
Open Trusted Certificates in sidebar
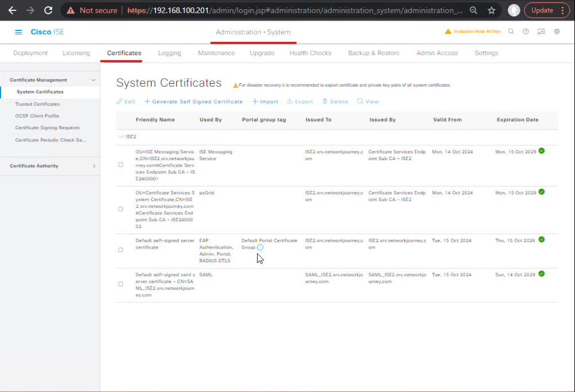(x=37, y=104)
